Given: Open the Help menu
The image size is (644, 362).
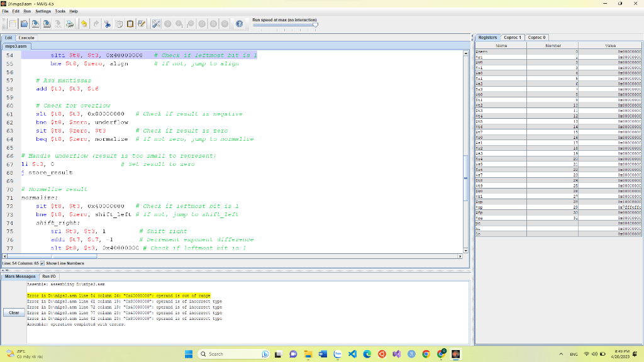Looking at the screenshot, I should pos(74,11).
